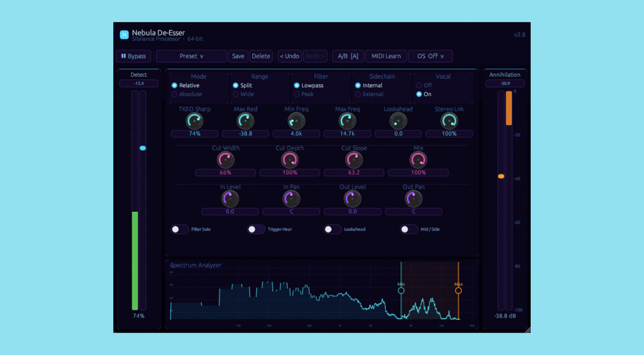
Task: Set sidechain to Internal
Action: [x=369, y=85]
